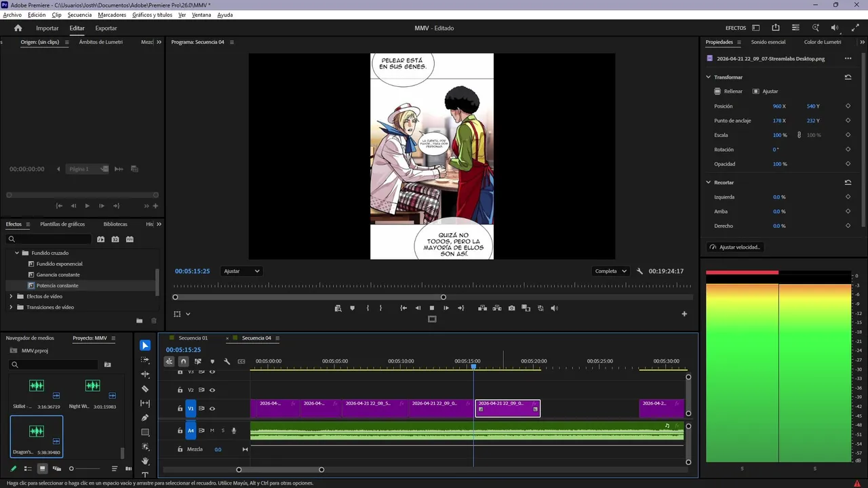Open timeline display settings wrench
The height and width of the screenshot is (488, 868).
click(x=227, y=361)
